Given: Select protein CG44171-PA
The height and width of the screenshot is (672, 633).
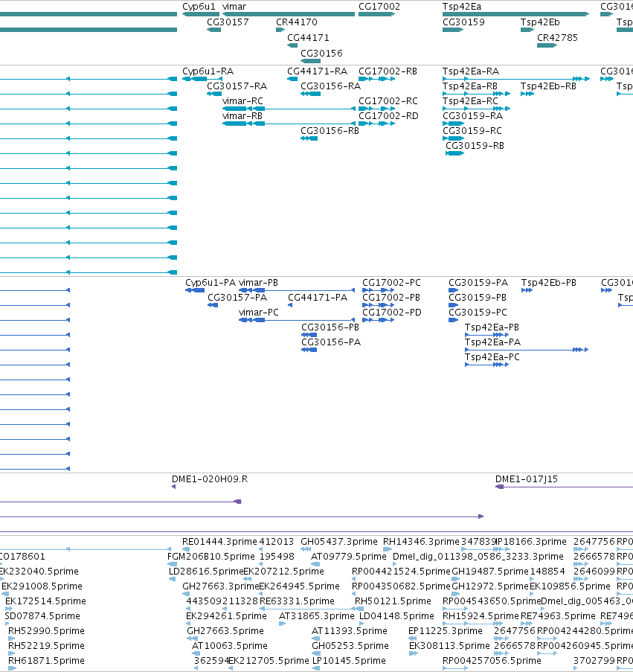Looking at the screenshot, I should tap(318, 298).
